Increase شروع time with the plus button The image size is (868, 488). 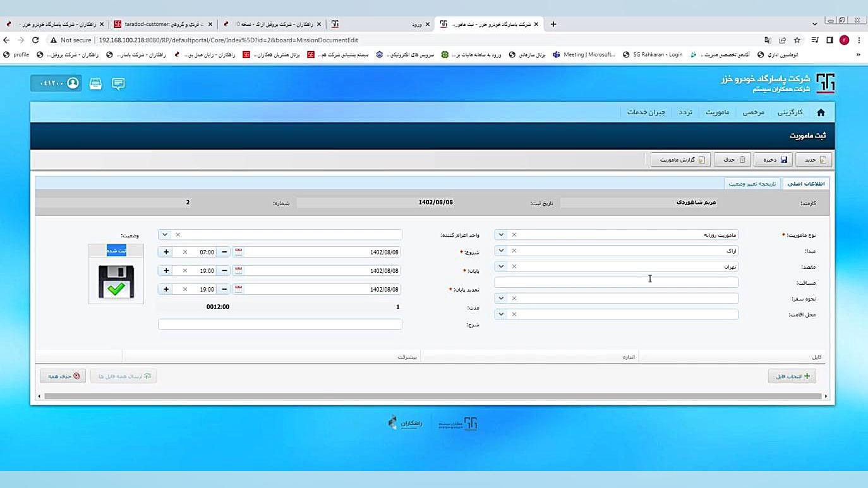[x=166, y=252]
